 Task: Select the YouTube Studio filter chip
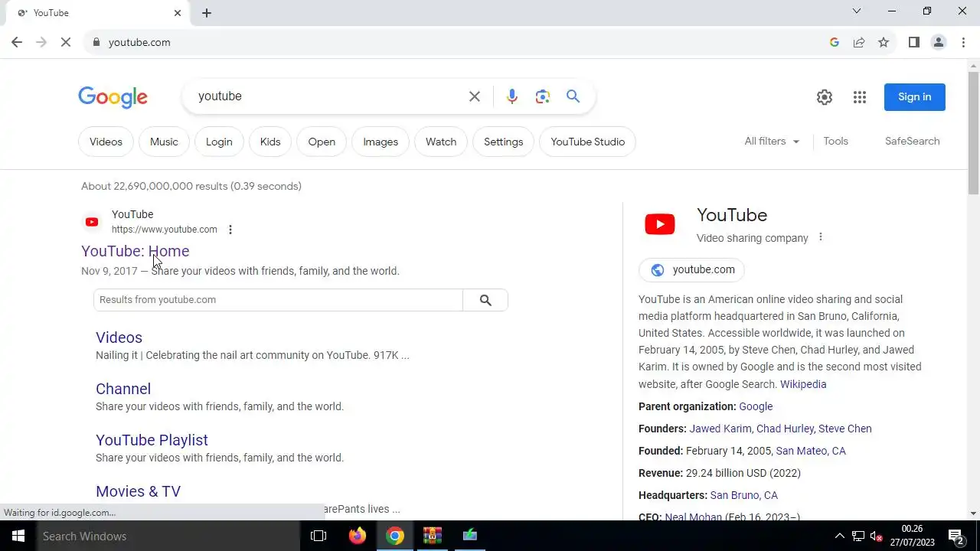point(588,142)
